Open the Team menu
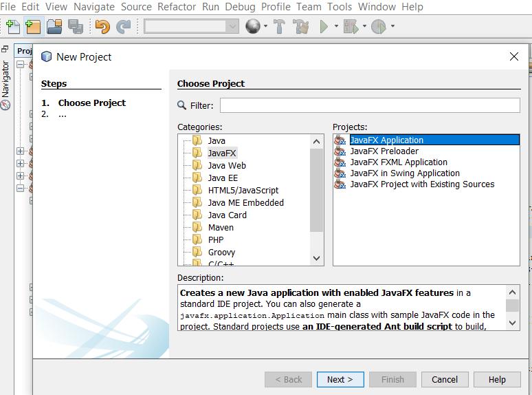532x395 pixels. click(309, 7)
